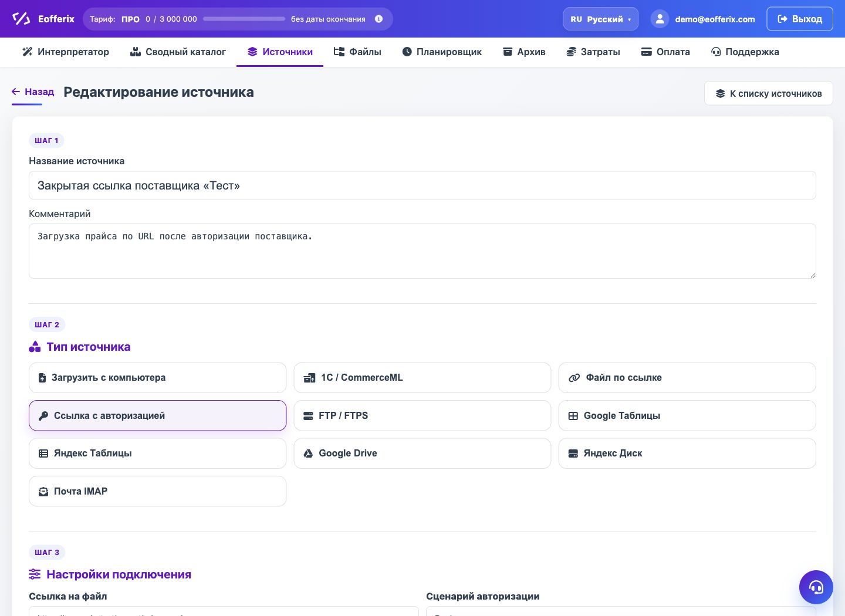Click the Оплата credit card icon

[x=646, y=52]
